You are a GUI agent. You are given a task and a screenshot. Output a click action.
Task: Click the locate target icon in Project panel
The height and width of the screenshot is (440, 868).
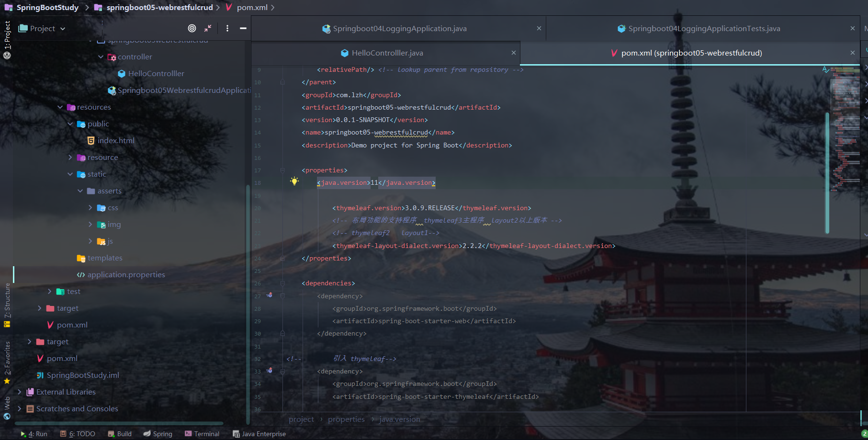coord(192,28)
